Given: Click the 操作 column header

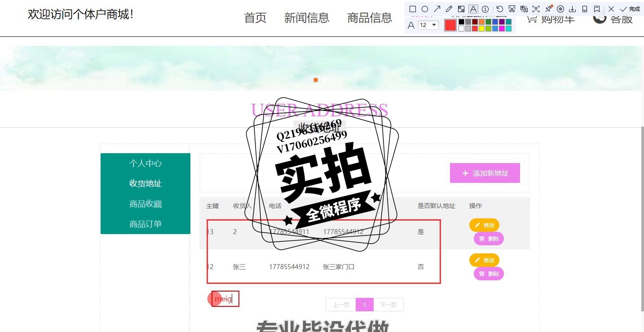Looking at the screenshot, I should tap(476, 206).
